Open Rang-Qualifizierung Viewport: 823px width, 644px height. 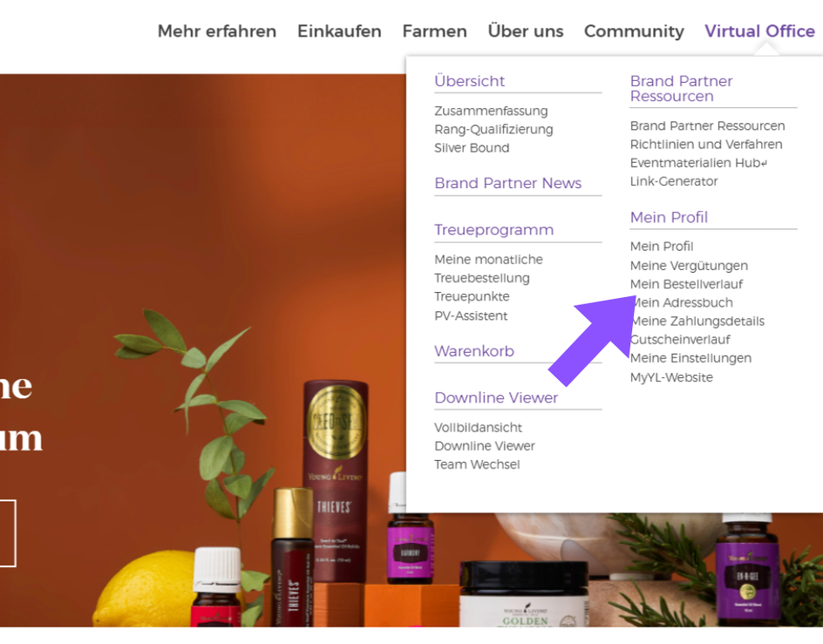493,129
